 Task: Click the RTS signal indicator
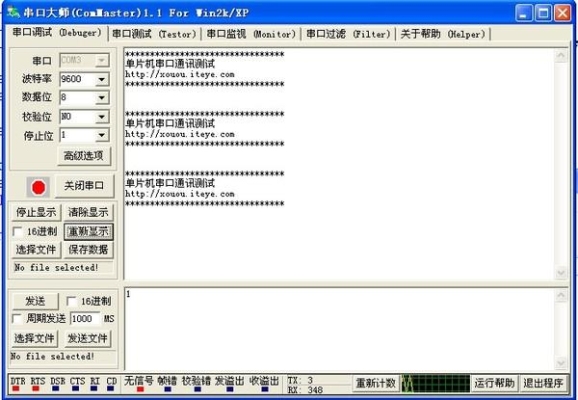click(37, 383)
